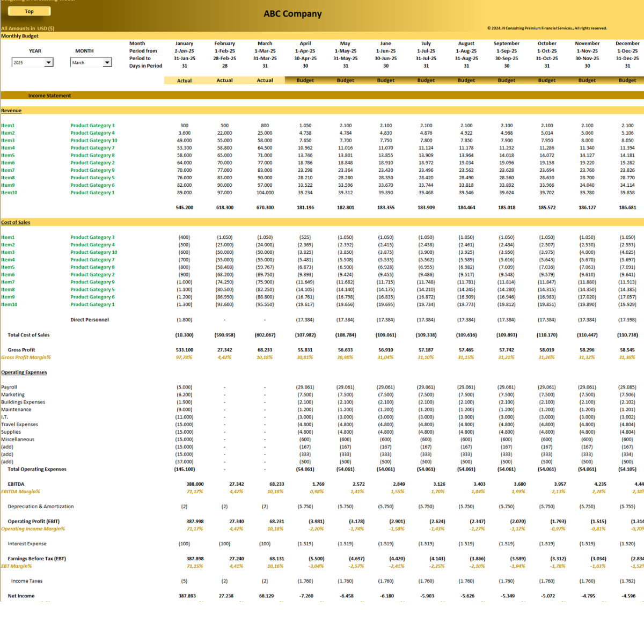
Task: Click the February column header
Action: tap(224, 43)
